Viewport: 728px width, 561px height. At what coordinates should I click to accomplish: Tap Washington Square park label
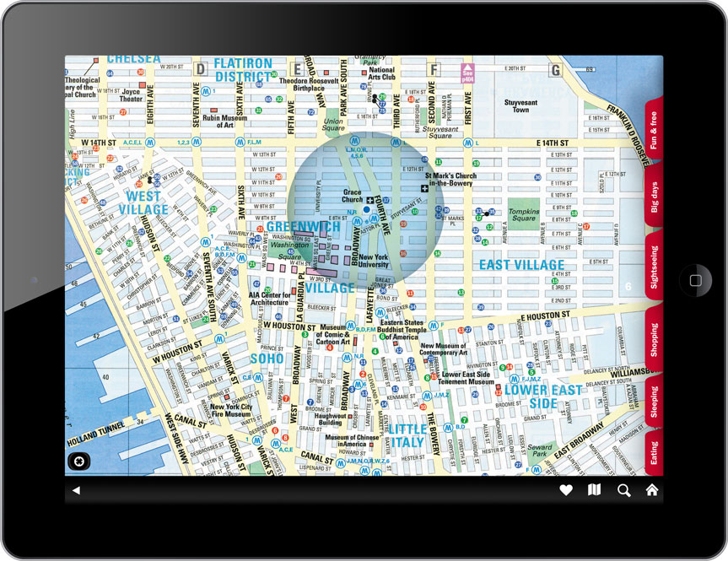289,251
